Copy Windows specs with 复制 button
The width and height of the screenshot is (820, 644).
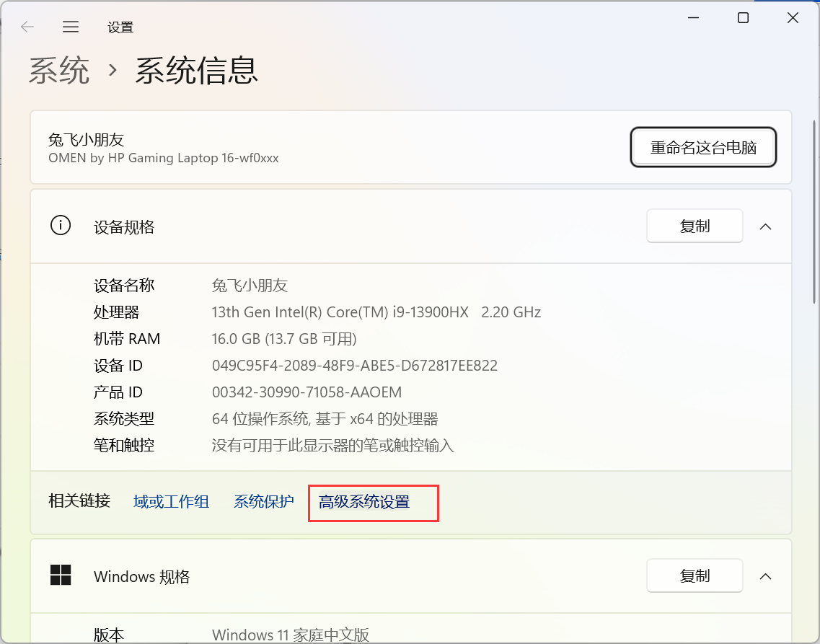coord(695,575)
